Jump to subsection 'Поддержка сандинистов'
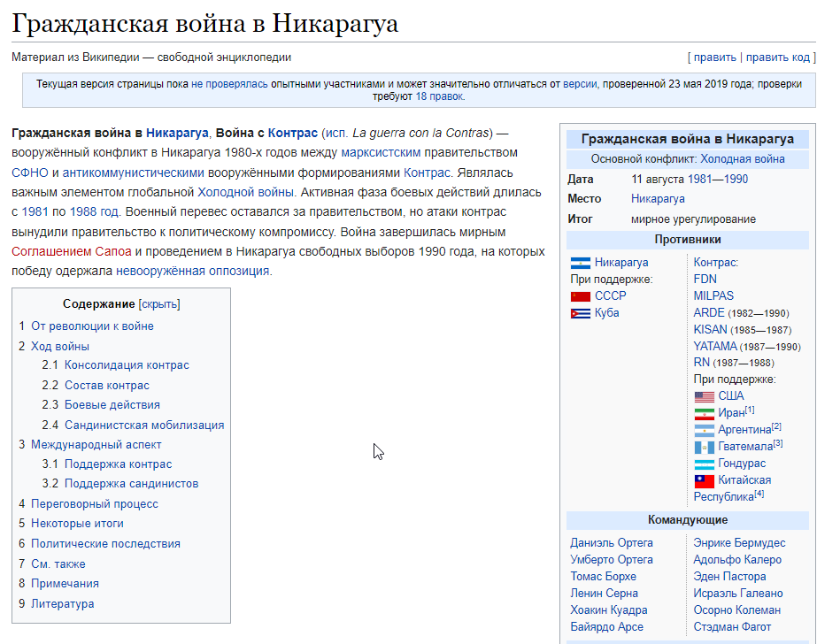Screen dimensions: 817x644 coord(131,484)
